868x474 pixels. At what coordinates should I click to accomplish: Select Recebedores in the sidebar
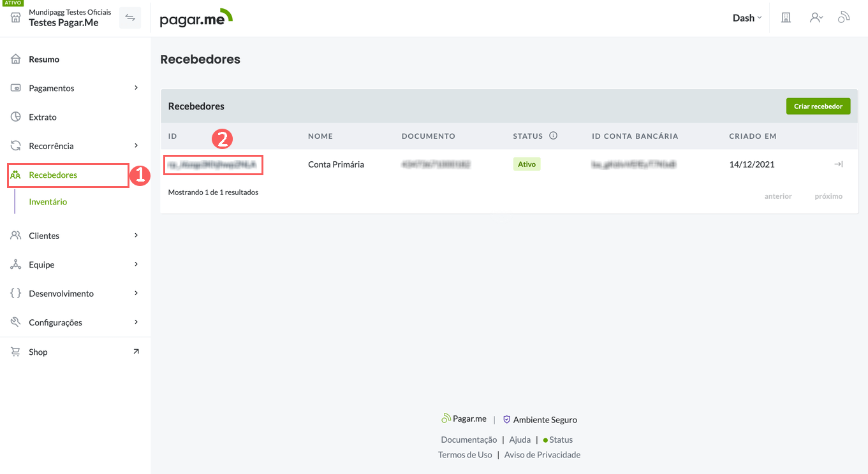pos(53,175)
